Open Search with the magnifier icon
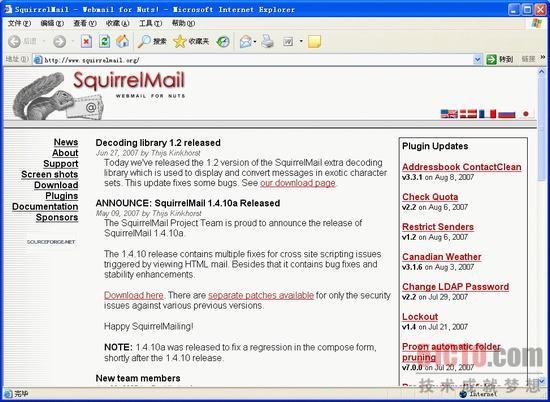Screen dimensions: 550x402 tap(144, 41)
